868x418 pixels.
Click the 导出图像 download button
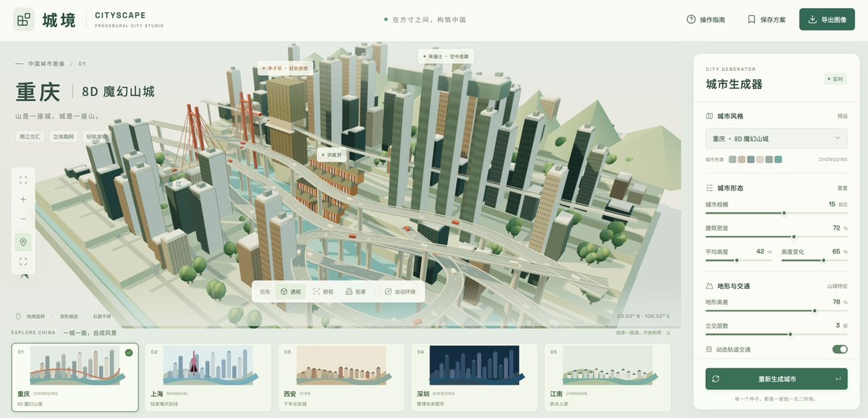coord(827,20)
